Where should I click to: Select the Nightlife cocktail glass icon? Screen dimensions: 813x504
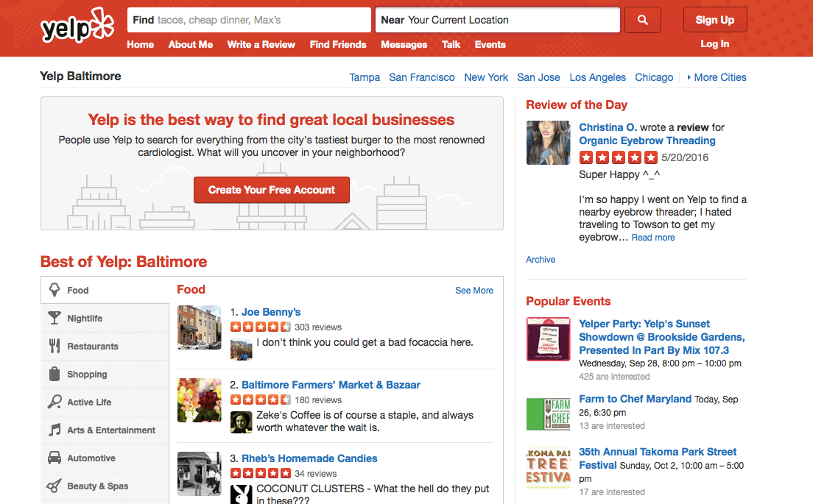54,318
